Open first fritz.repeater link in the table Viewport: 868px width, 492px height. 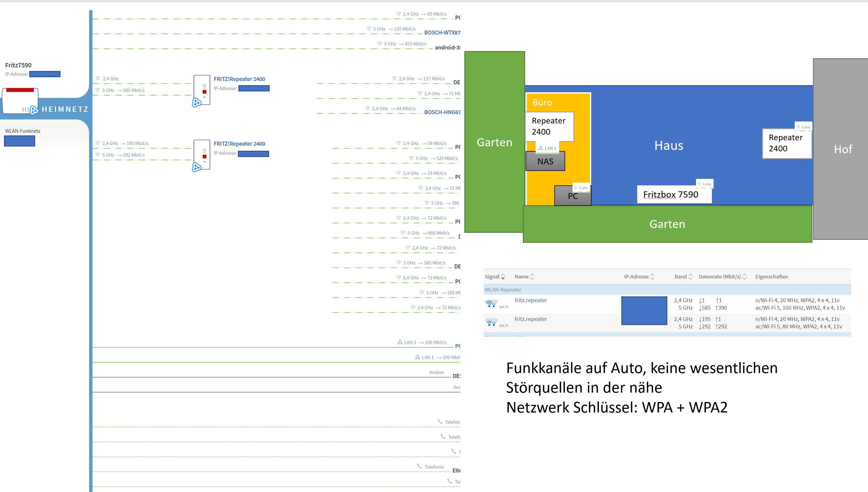(x=531, y=300)
